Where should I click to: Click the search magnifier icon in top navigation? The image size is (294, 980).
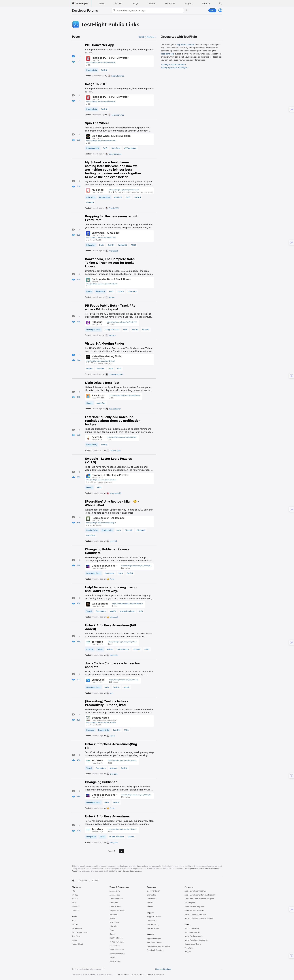coord(220,3)
